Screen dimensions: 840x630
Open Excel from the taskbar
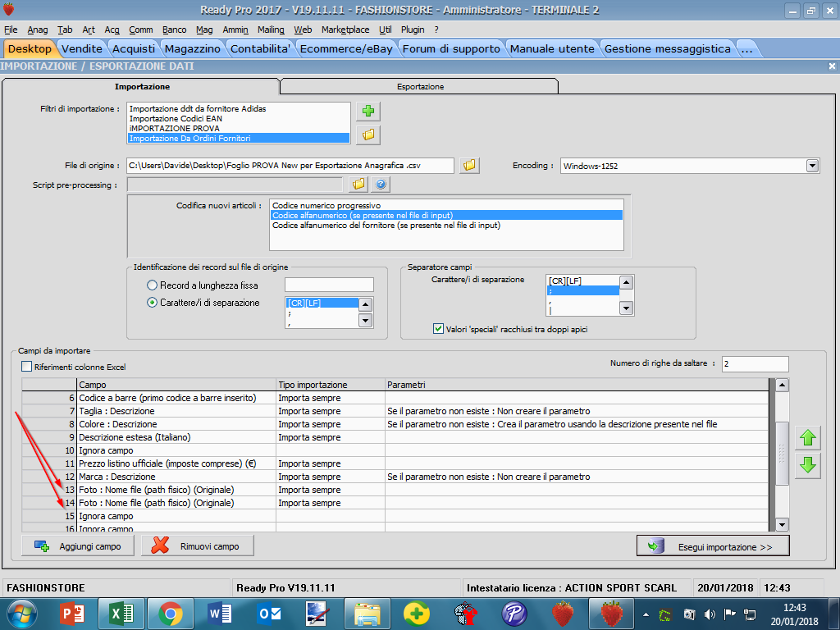coord(121,614)
